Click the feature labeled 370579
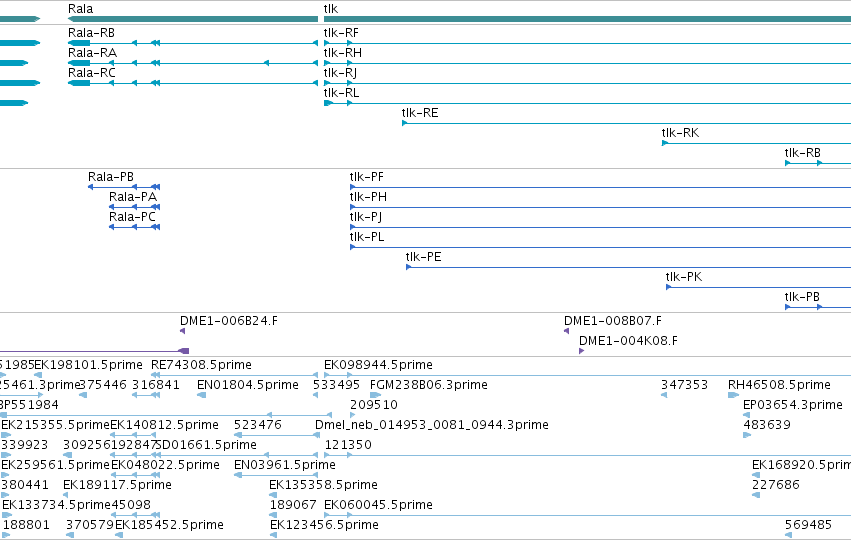Viewport: 851px width, 540px height. pyautogui.click(x=69, y=535)
